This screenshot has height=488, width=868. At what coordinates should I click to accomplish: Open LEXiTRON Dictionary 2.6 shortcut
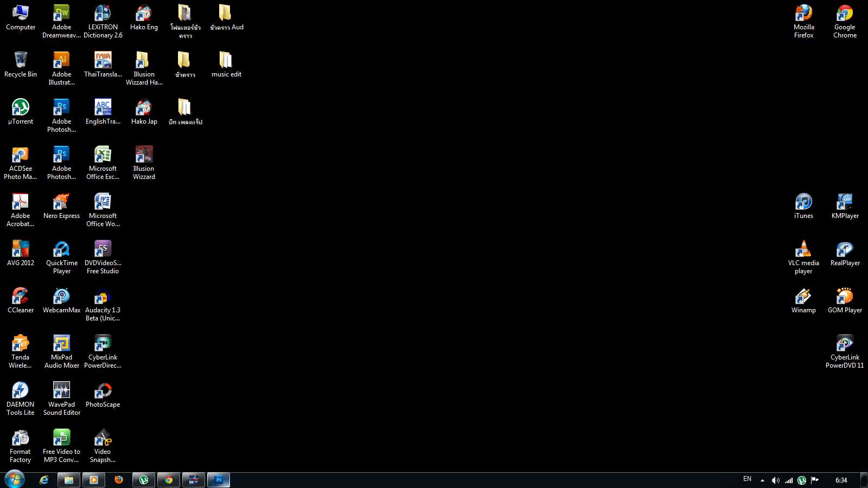point(103,21)
